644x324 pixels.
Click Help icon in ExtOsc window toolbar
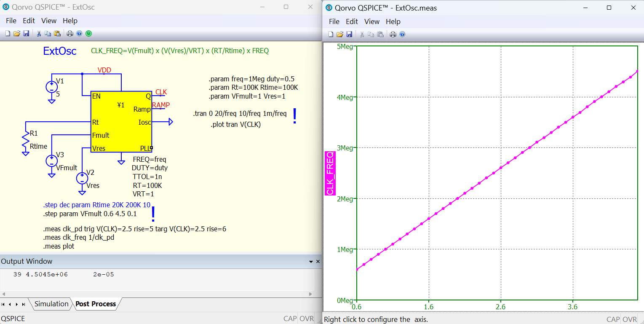[x=79, y=34]
